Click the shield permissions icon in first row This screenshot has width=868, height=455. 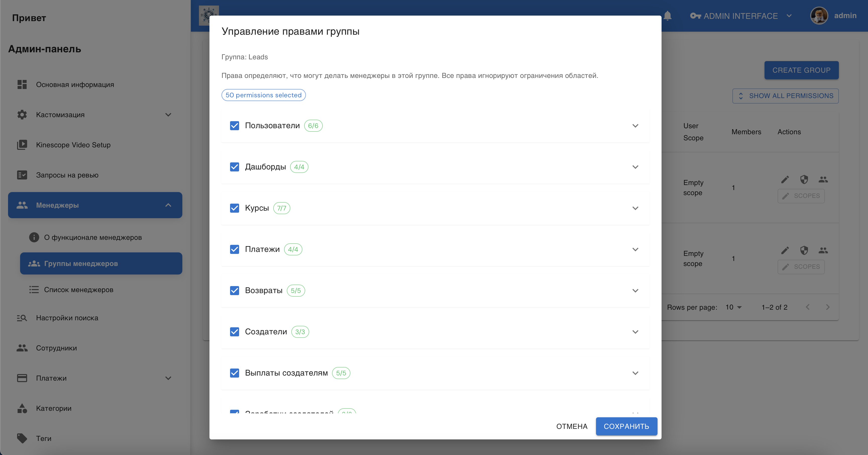pyautogui.click(x=804, y=179)
